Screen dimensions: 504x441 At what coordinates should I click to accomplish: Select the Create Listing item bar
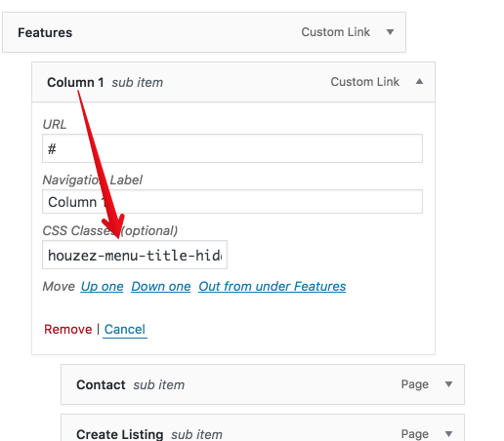pos(263,428)
